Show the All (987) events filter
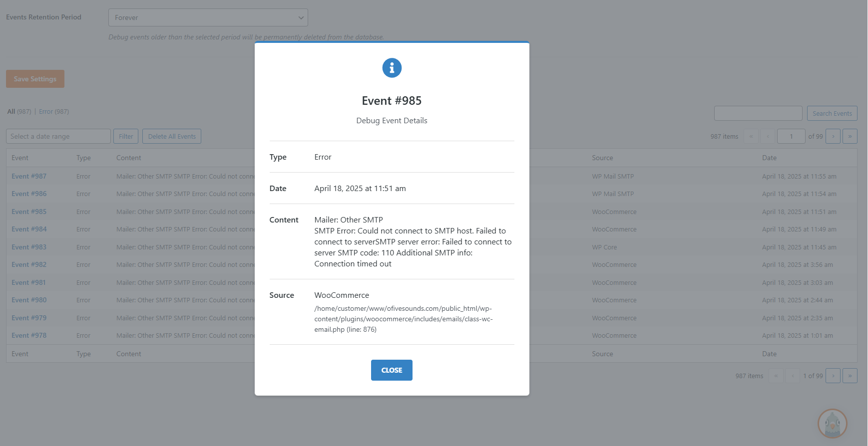This screenshot has height=446, width=868. click(x=19, y=112)
